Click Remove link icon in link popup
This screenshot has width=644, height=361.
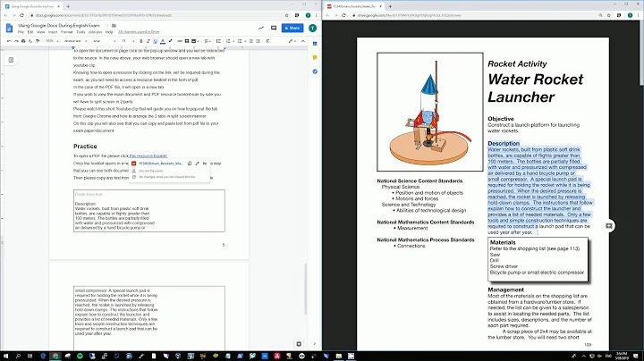click(205, 164)
